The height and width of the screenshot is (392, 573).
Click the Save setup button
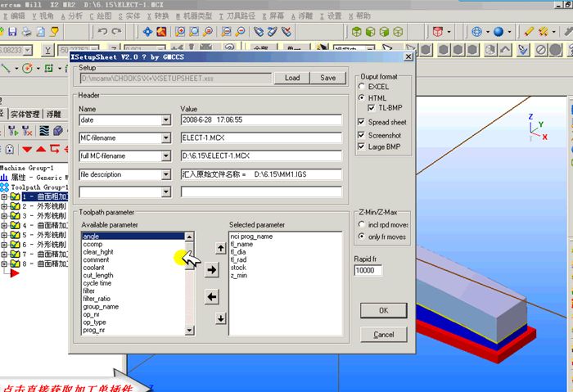[327, 78]
